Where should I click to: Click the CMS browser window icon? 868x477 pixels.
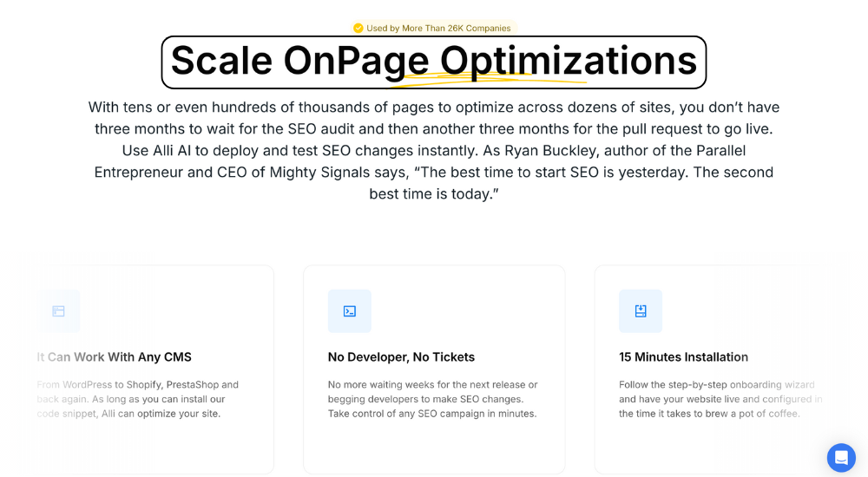[x=58, y=311]
